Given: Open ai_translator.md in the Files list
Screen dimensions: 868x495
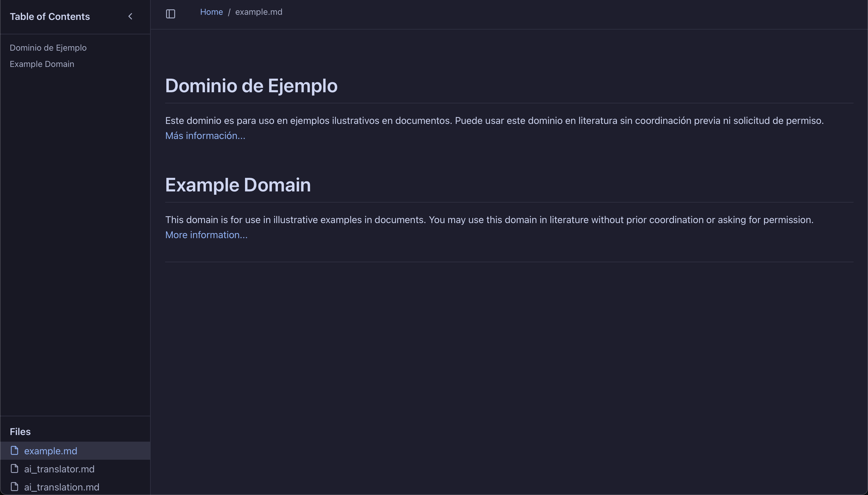Looking at the screenshot, I should [x=75, y=469].
